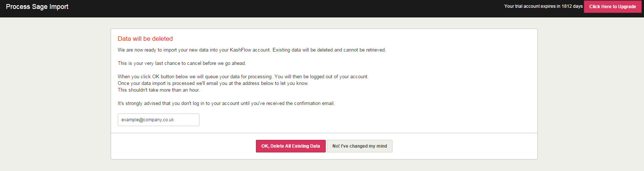Image resolution: width=644 pixels, height=171 pixels.
Task: Click 'logged out of your account' phrase
Action: click(x=339, y=77)
